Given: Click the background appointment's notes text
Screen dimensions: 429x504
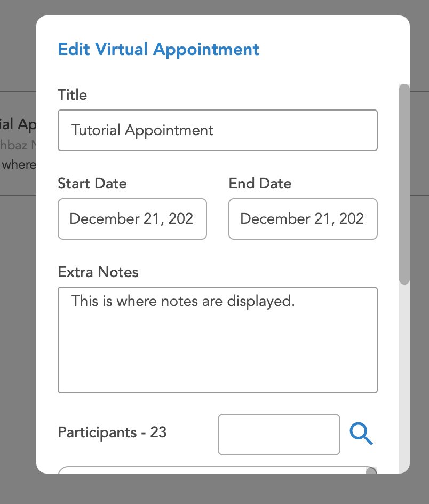Looking at the screenshot, I should [x=18, y=164].
